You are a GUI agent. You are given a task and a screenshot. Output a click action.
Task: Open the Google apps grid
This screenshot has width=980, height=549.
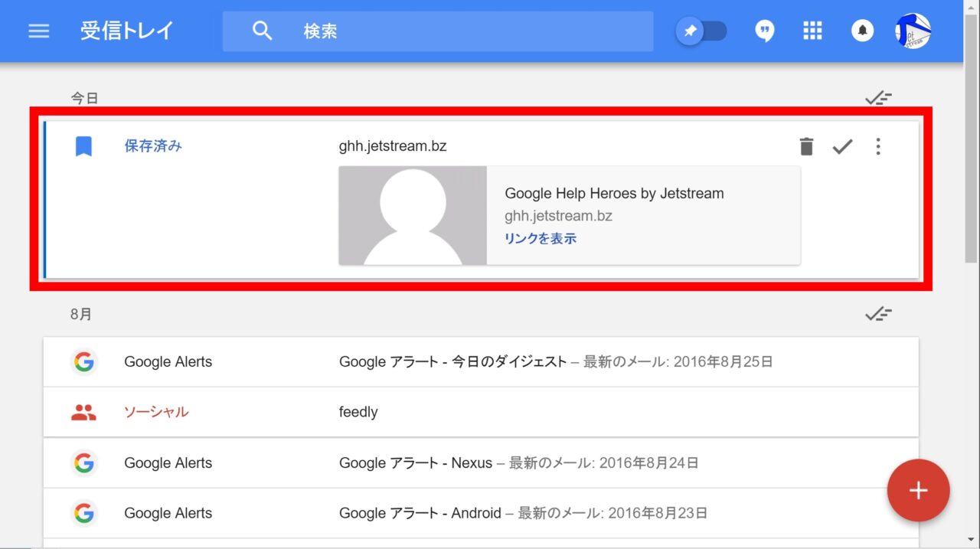pos(812,31)
